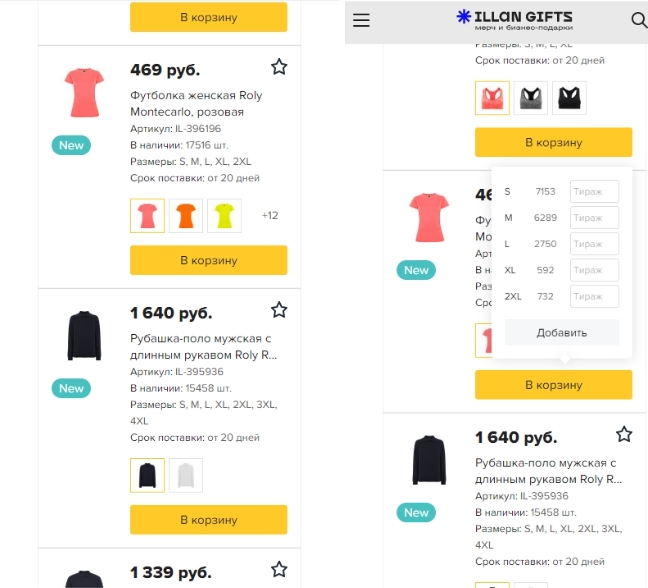Click В корзину under pink t-shirt on left
This screenshot has width=648, height=588.
click(209, 260)
